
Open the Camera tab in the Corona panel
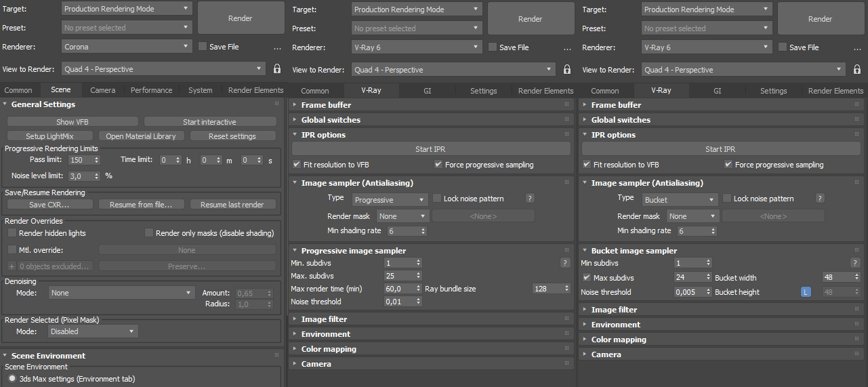coord(103,90)
